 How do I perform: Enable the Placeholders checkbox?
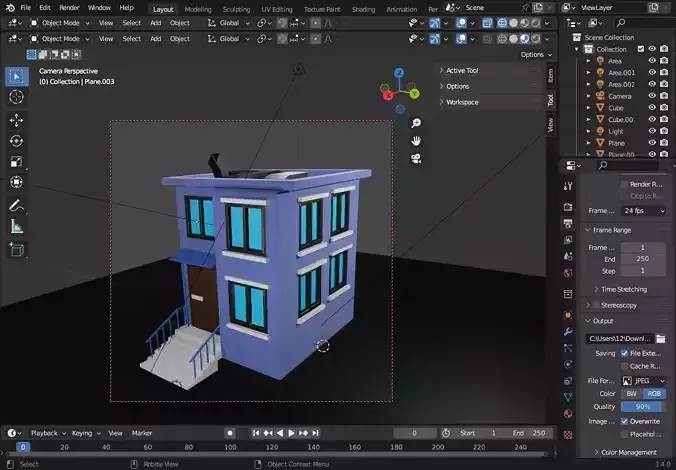click(x=624, y=434)
